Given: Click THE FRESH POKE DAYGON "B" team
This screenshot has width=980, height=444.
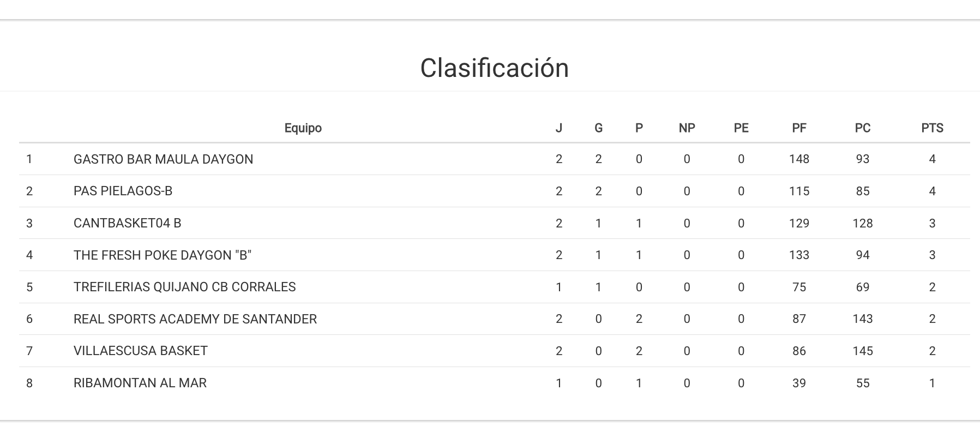Looking at the screenshot, I should 162,255.
